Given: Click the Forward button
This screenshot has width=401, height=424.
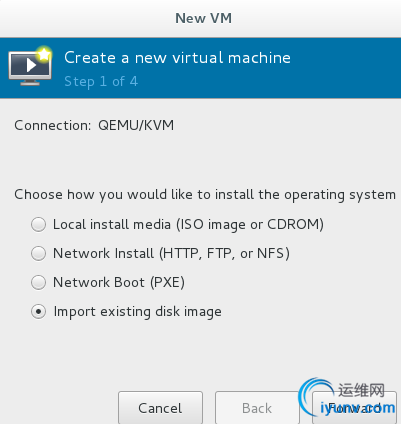Looking at the screenshot, I should point(354,408).
